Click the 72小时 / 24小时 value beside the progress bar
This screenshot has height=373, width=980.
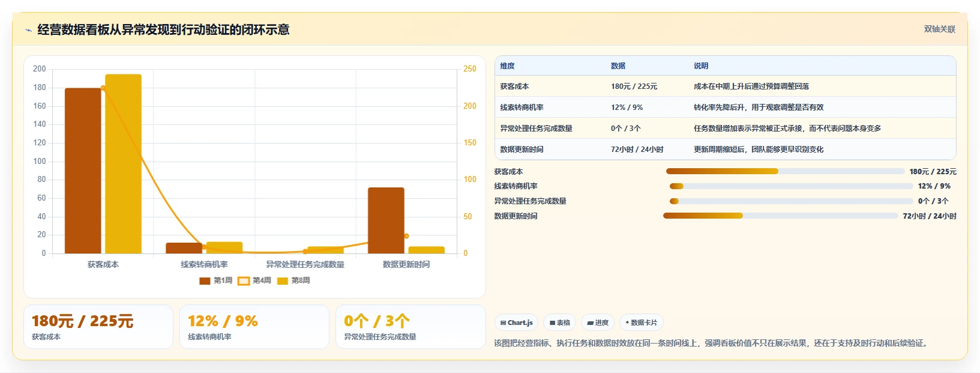coord(930,216)
